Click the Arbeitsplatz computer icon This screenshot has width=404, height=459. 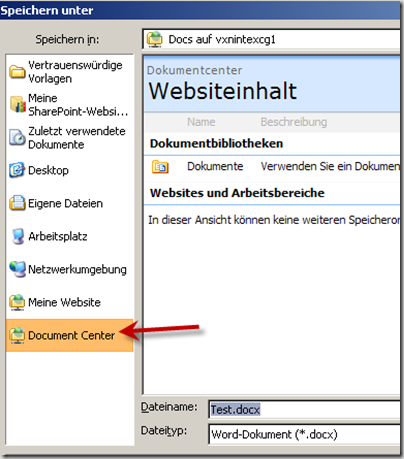(18, 236)
